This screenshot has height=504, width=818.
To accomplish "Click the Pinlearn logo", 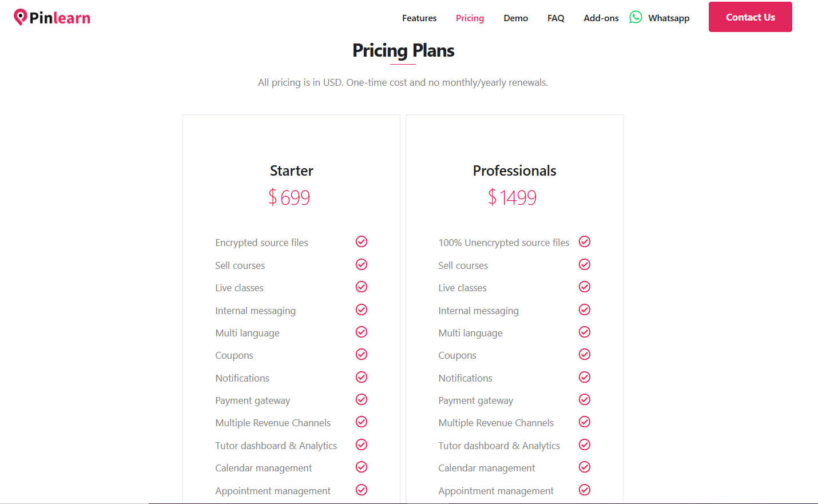I will pyautogui.click(x=51, y=17).
